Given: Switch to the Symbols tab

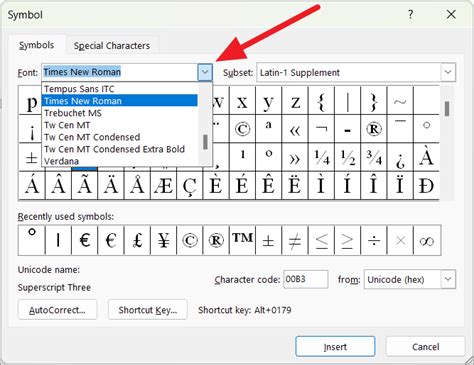Looking at the screenshot, I should pos(36,45).
